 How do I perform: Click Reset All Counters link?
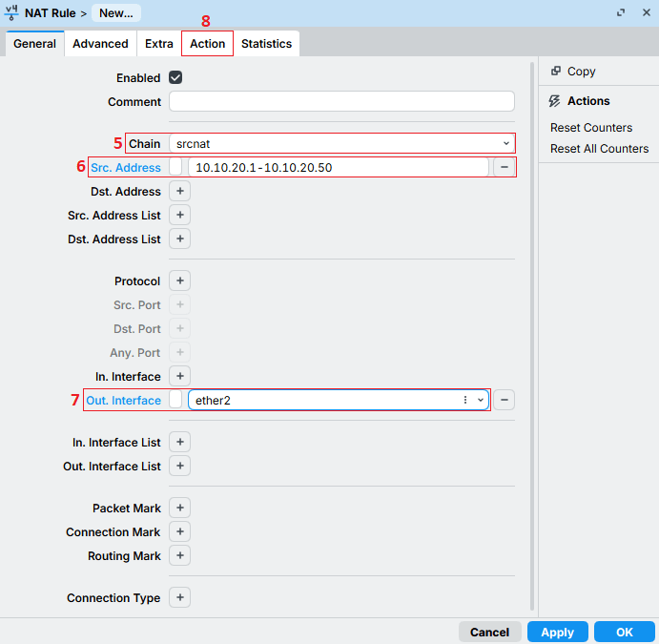599,149
